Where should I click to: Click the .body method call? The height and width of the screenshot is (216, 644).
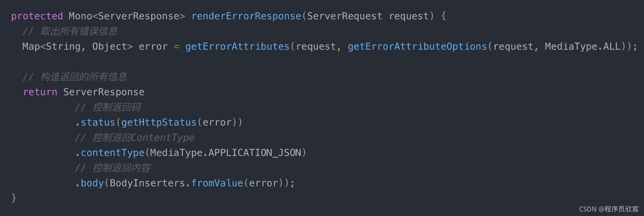tap(90, 183)
